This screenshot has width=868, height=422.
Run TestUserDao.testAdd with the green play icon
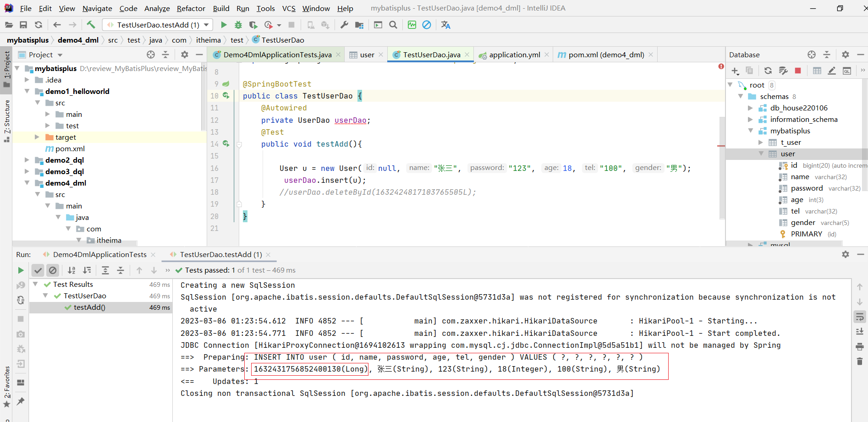coord(224,25)
